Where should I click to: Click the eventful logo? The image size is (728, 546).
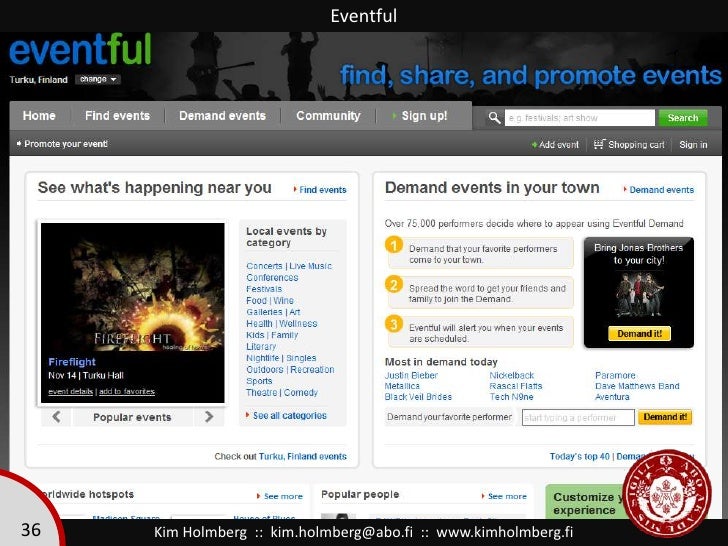[80, 49]
